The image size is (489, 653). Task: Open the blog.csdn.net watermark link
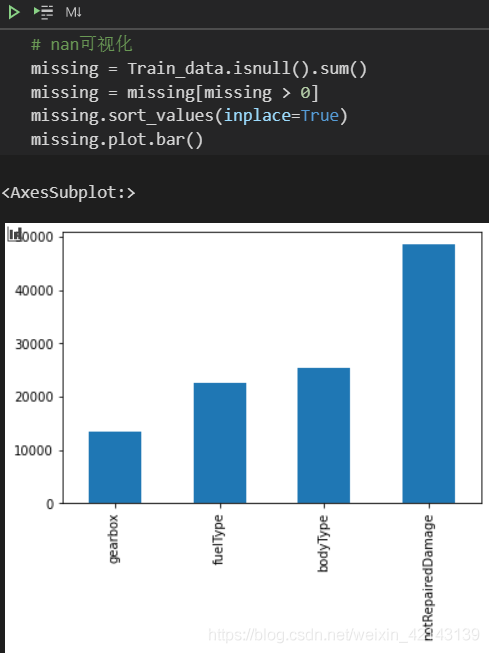pyautogui.click(x=344, y=635)
